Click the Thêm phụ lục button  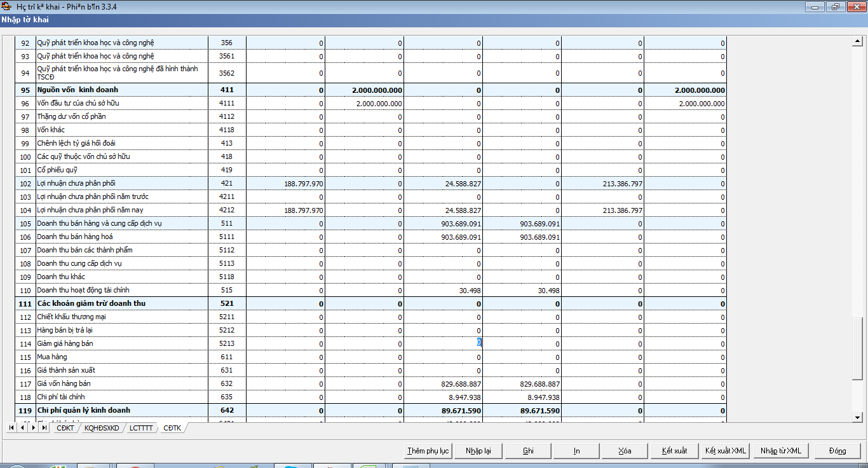point(428,451)
